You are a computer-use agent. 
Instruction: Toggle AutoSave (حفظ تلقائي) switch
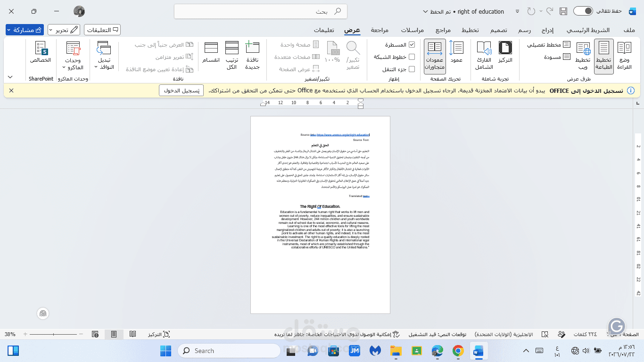coord(583,11)
